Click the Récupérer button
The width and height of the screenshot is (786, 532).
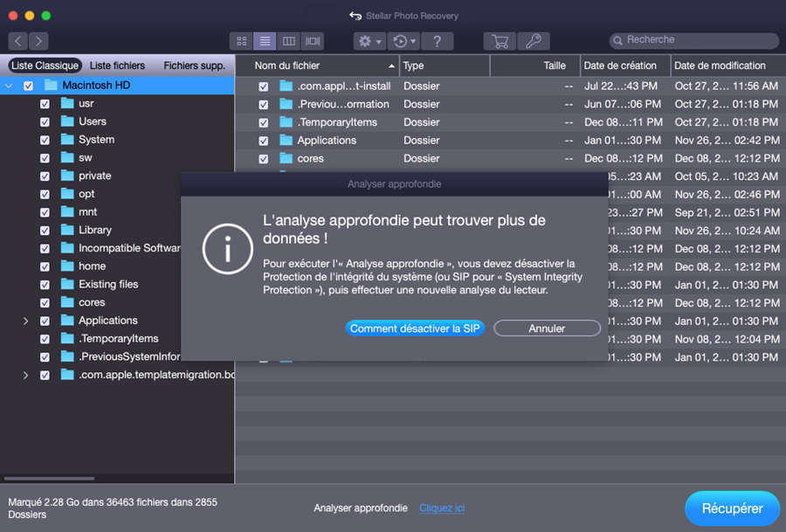[x=732, y=508]
